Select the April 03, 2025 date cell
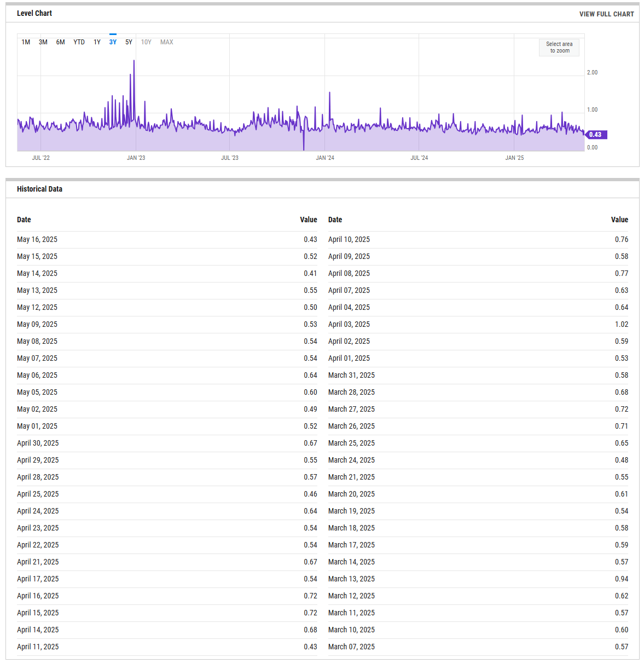Image resolution: width=644 pixels, height=663 pixels. [349, 324]
